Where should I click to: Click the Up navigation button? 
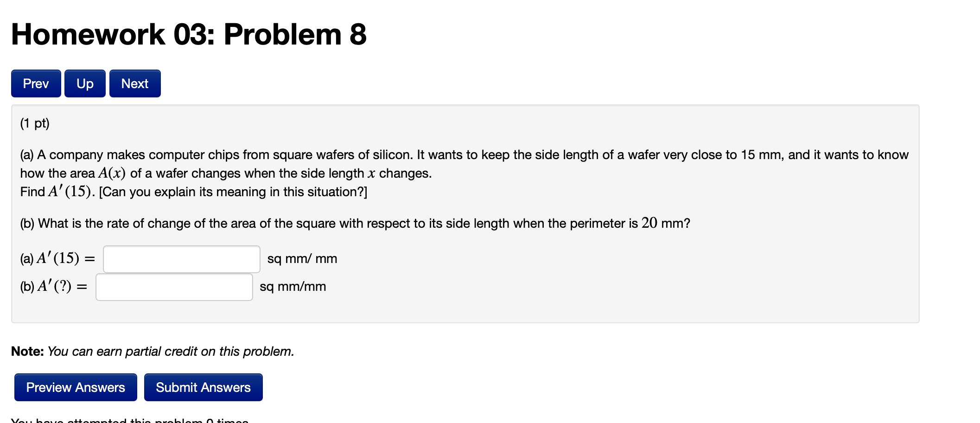(85, 83)
